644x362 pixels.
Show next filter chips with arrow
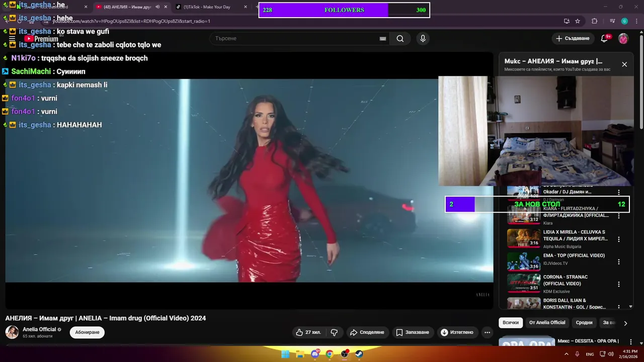point(625,323)
